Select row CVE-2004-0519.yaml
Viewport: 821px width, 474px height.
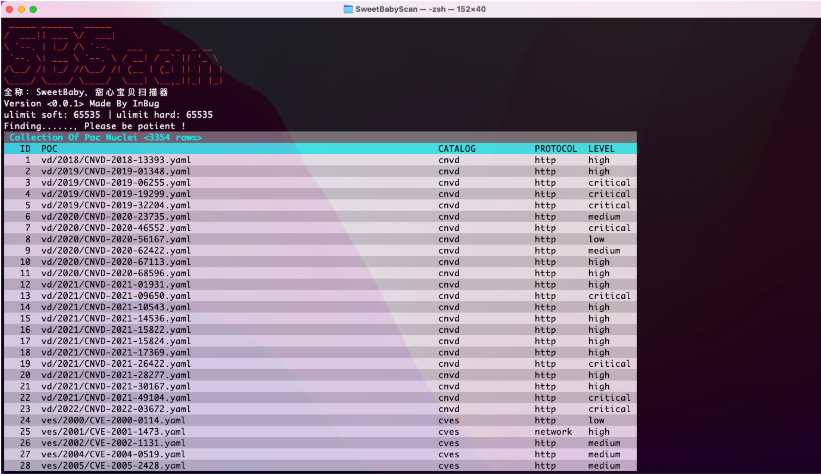(320, 454)
